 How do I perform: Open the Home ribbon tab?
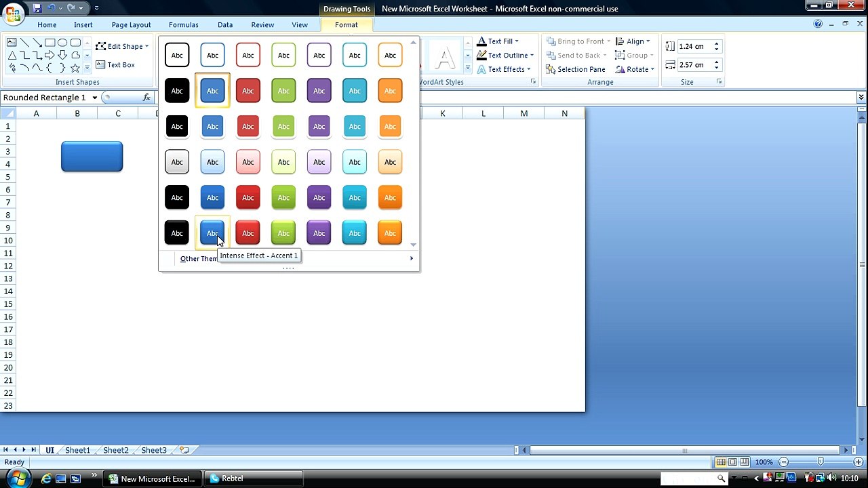[47, 24]
